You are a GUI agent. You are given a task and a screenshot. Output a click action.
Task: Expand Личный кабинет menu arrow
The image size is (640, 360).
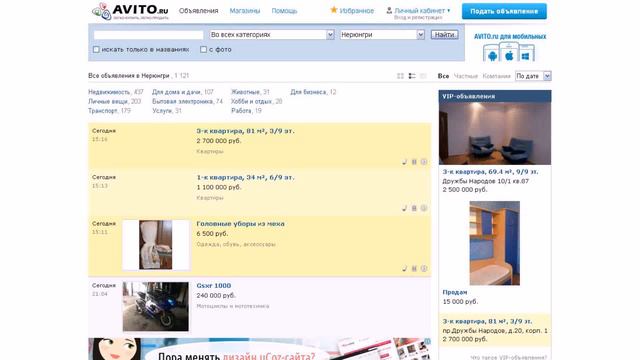(x=449, y=11)
